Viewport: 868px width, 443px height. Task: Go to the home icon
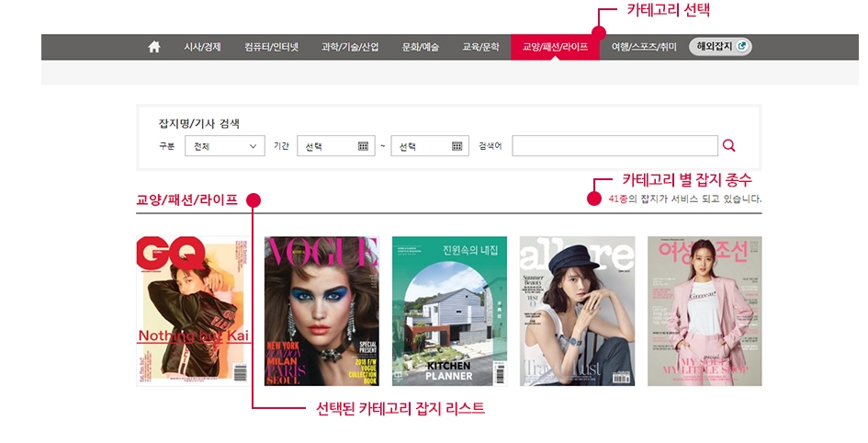(154, 47)
